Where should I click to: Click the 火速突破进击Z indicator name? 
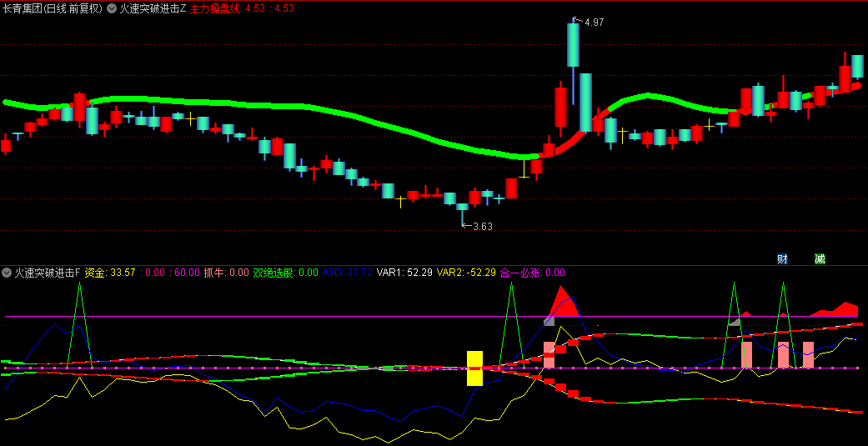(153, 8)
